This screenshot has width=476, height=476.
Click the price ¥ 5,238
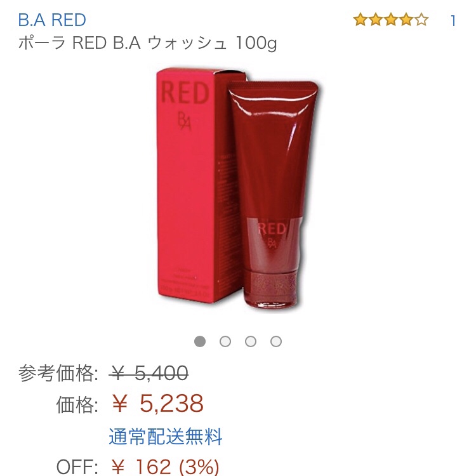point(157,404)
